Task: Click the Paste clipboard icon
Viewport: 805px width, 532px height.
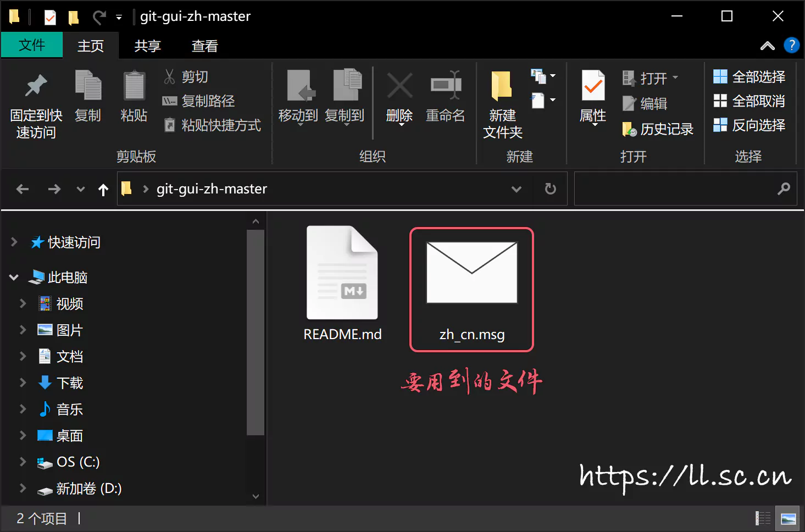Action: pyautogui.click(x=134, y=86)
